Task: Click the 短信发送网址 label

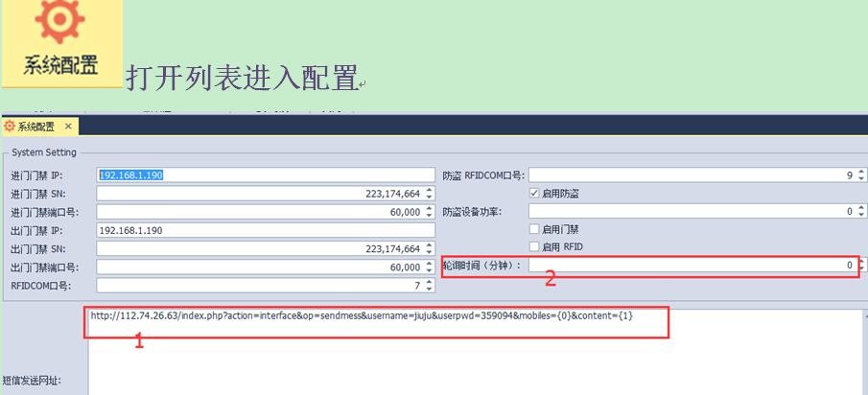Action: [31, 381]
